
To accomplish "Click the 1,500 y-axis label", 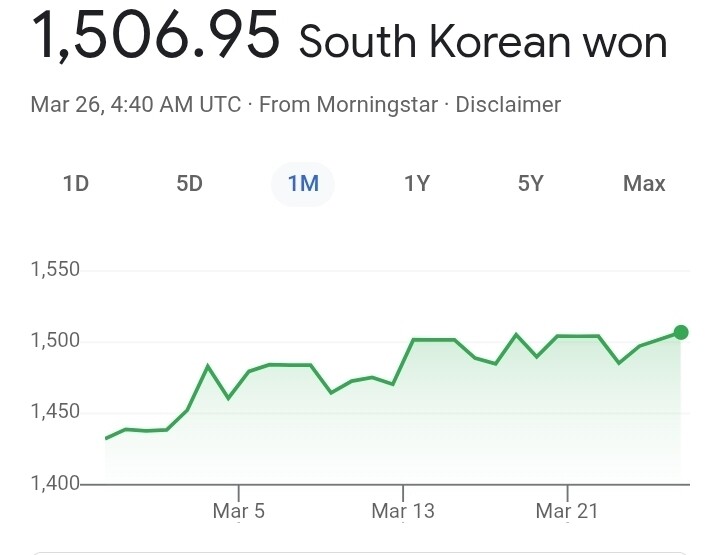I will [x=55, y=341].
